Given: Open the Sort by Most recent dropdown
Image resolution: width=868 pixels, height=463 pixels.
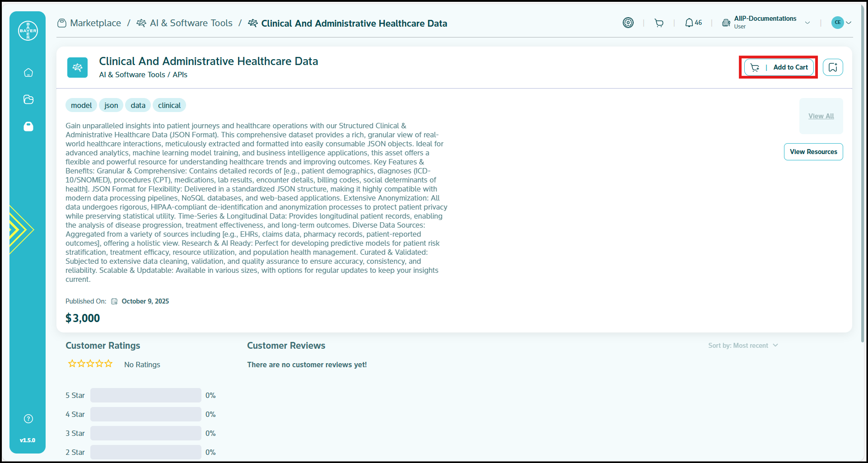Looking at the screenshot, I should (x=743, y=346).
